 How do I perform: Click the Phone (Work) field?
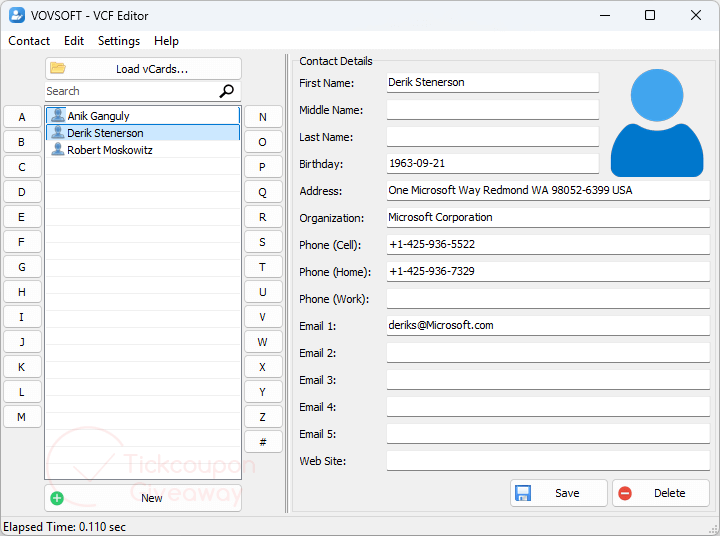click(x=548, y=299)
